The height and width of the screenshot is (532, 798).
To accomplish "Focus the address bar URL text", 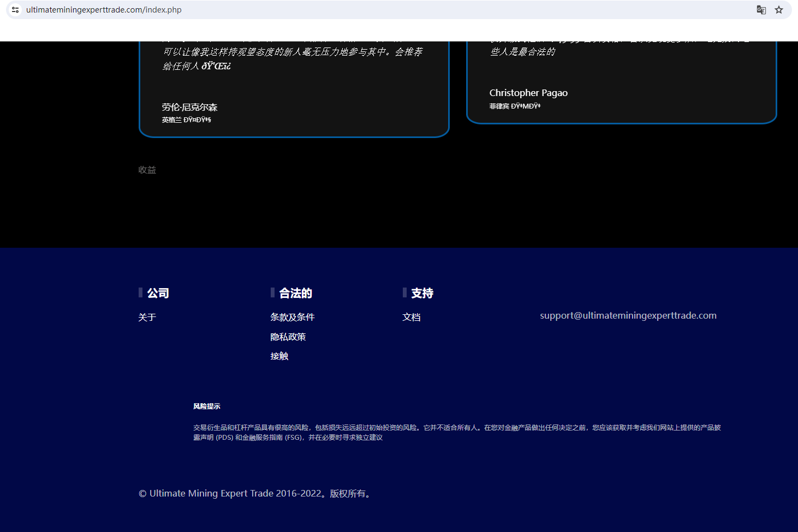I will 104,10.
